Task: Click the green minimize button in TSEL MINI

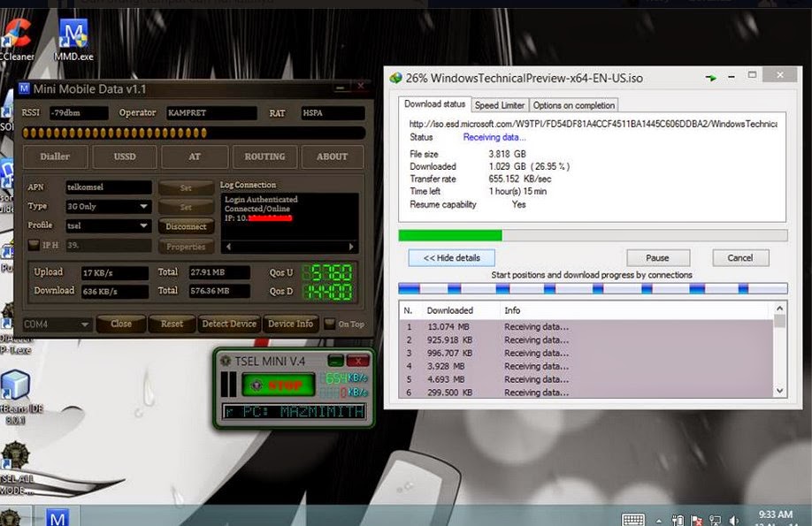Action: [335, 361]
